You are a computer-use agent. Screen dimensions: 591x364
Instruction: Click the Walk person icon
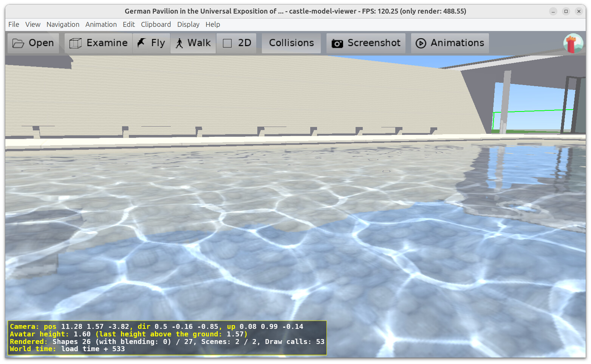tap(179, 43)
